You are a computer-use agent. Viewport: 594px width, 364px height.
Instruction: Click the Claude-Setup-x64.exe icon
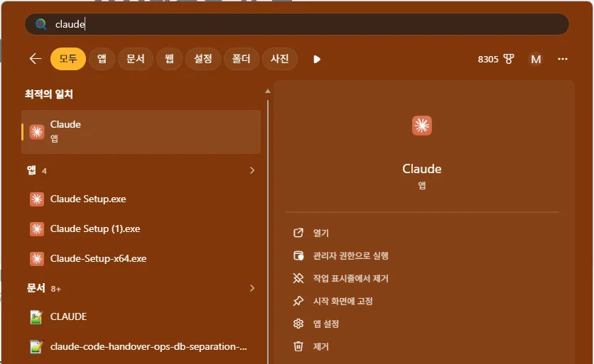tap(37, 258)
